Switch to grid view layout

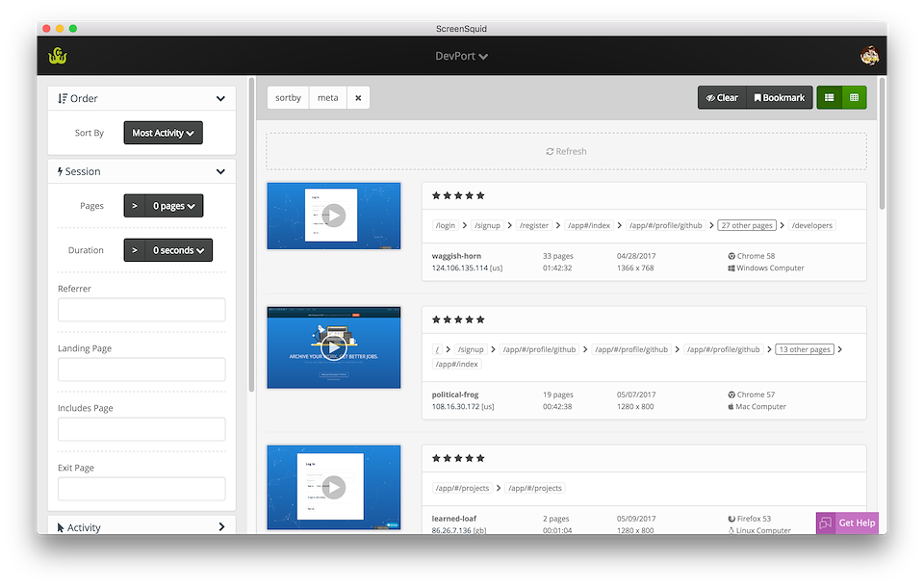[x=854, y=97]
